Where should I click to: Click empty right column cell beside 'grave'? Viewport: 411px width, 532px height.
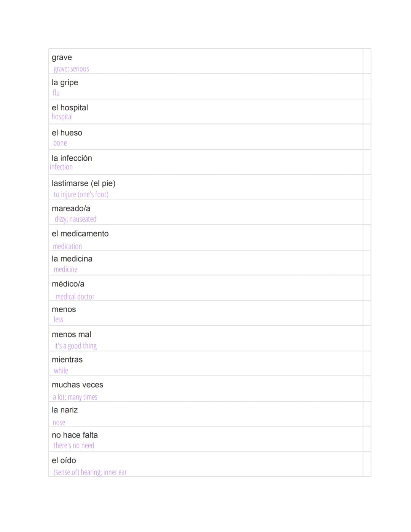[367, 61]
